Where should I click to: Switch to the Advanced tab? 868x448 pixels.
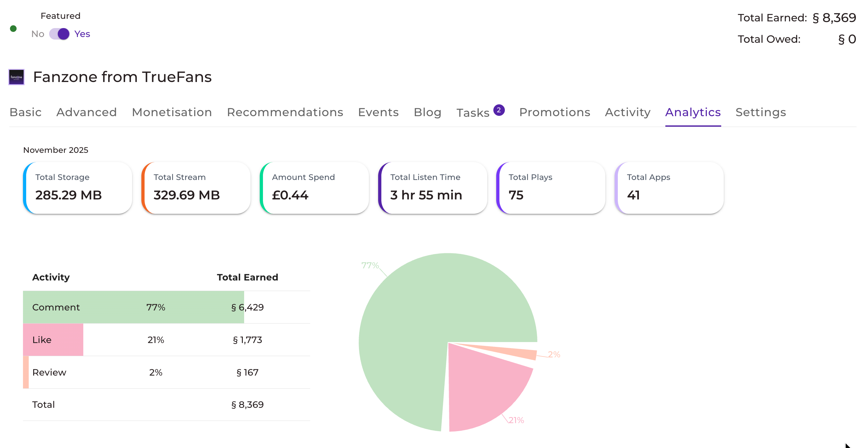[86, 112]
